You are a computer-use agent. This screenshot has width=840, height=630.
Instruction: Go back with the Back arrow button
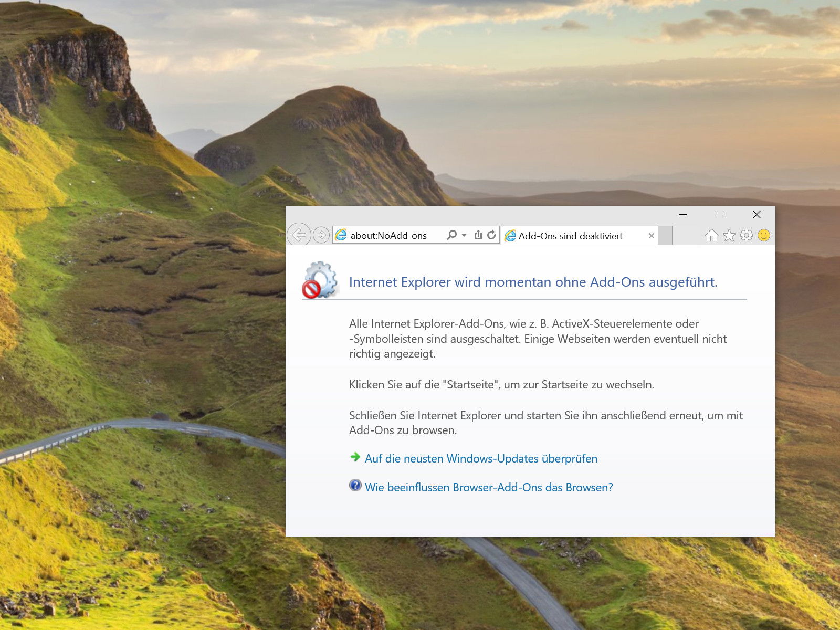[299, 235]
